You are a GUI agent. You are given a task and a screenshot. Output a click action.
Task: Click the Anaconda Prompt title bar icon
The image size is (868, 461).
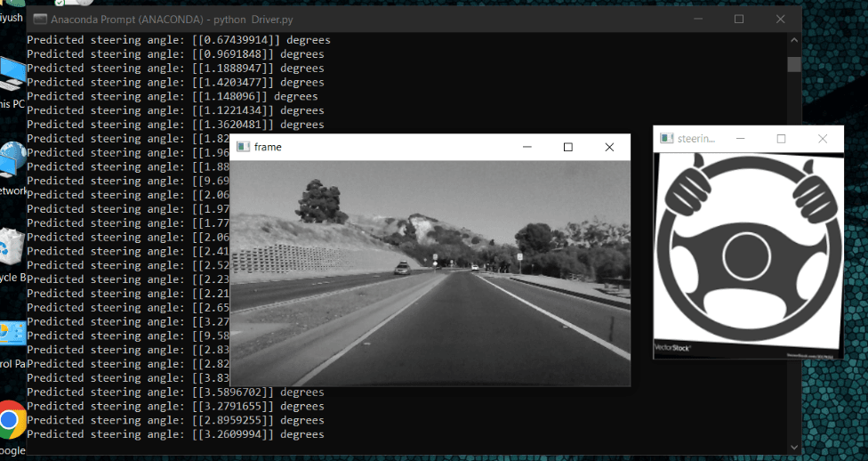point(40,19)
